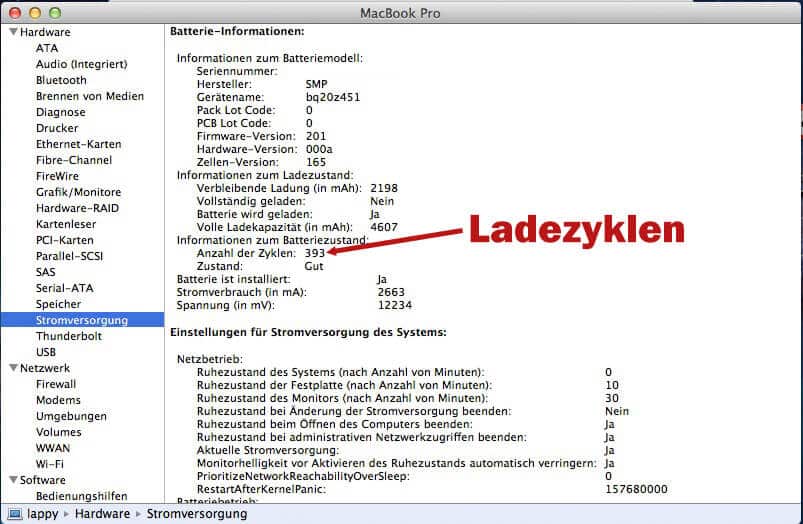
Task: Click the Hardware-Version value 000a
Action: (319, 149)
